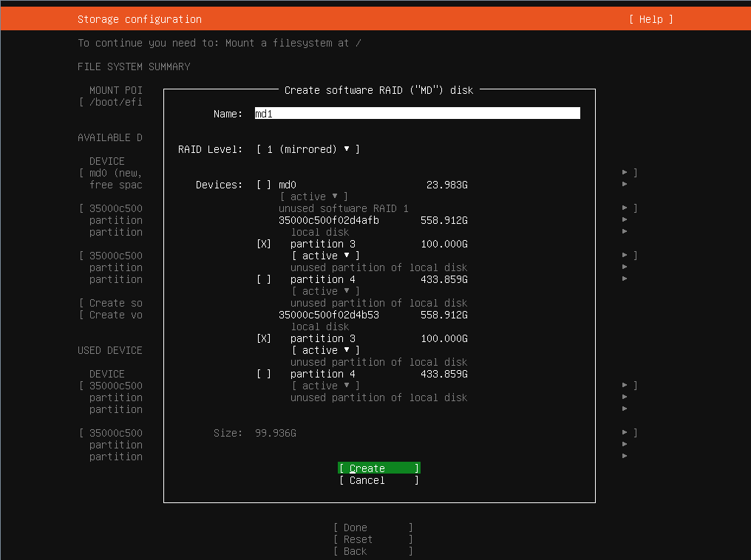Click the partially hidden Create software RAID entry
Viewport: 751px width, 560px height.
coord(115,303)
